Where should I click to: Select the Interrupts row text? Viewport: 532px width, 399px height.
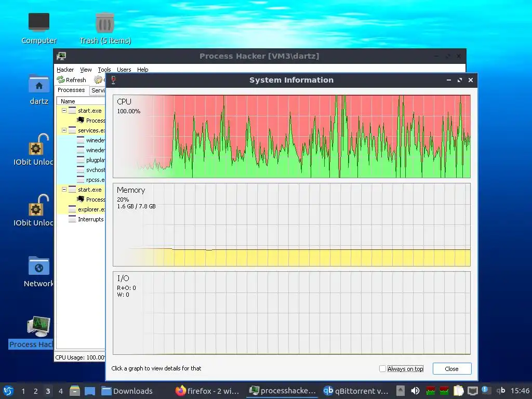90,219
